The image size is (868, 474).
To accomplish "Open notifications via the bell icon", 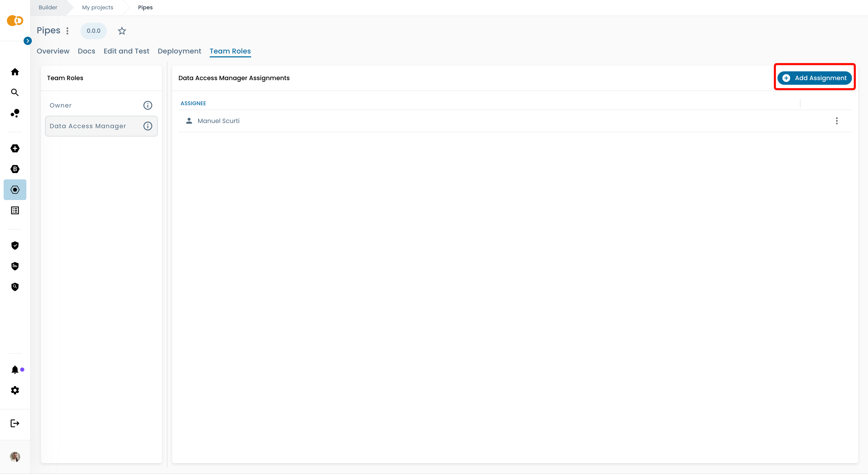I will 15,369.
